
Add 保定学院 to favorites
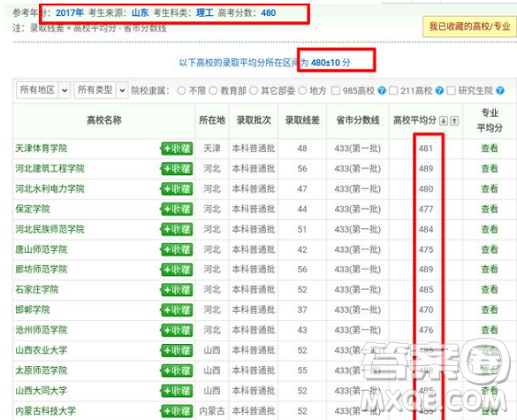(x=177, y=210)
